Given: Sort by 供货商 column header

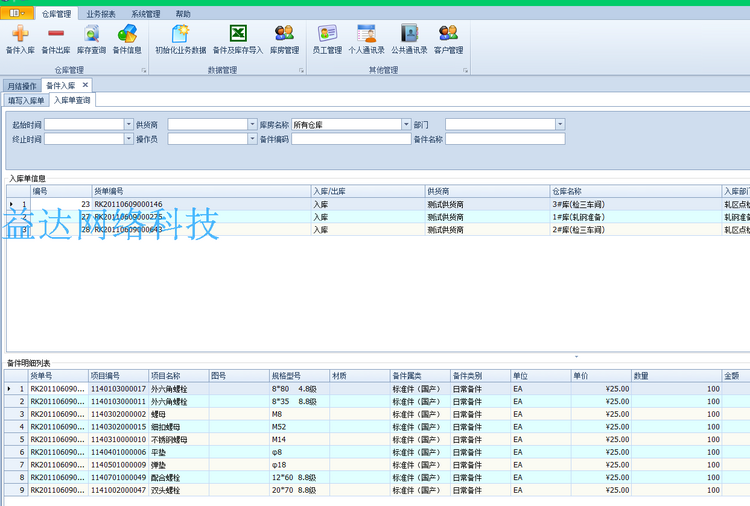Looking at the screenshot, I should pos(487,191).
